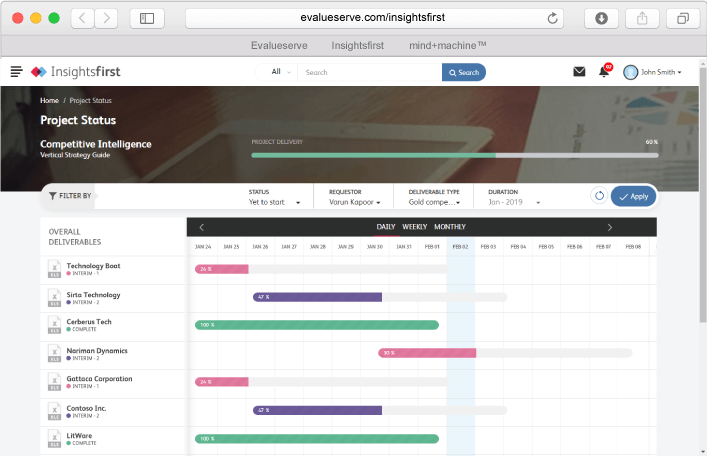
Task: Click the browser back arrow
Action: 83,18
